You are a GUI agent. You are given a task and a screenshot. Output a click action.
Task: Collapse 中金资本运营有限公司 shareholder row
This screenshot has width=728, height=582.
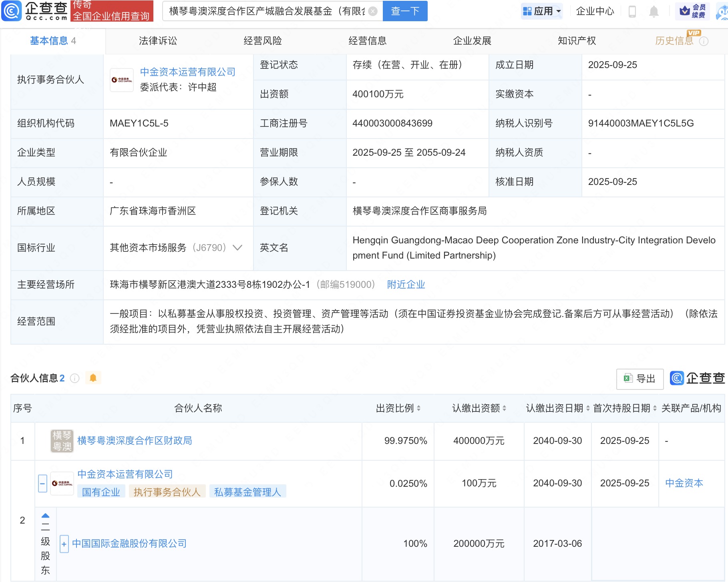(42, 483)
